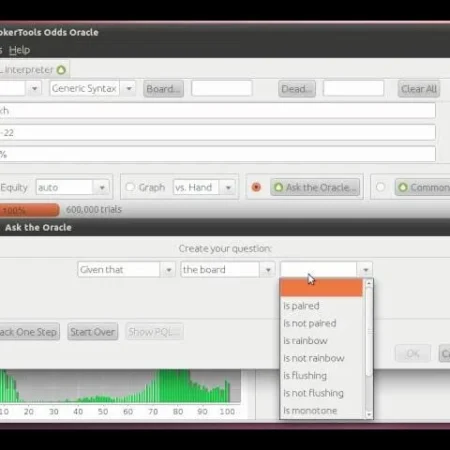This screenshot has height=450, width=450.
Task: Open the vs. Hand dropdown
Action: pyautogui.click(x=228, y=187)
